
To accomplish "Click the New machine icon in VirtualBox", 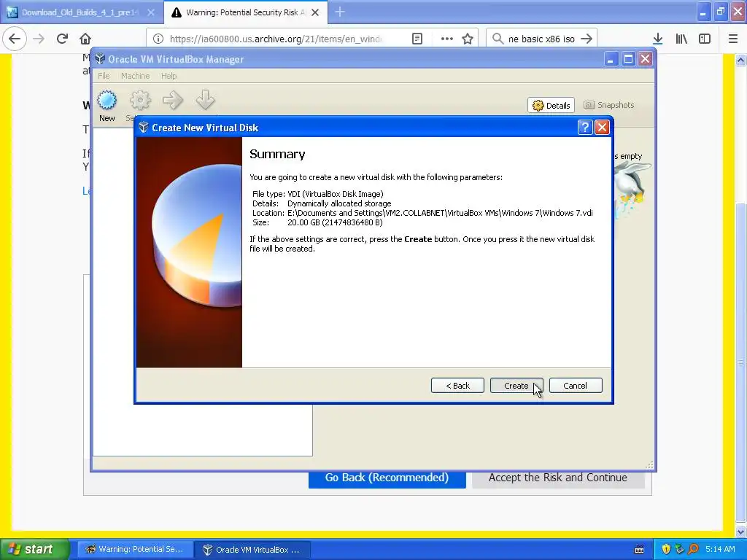I will coord(107,106).
